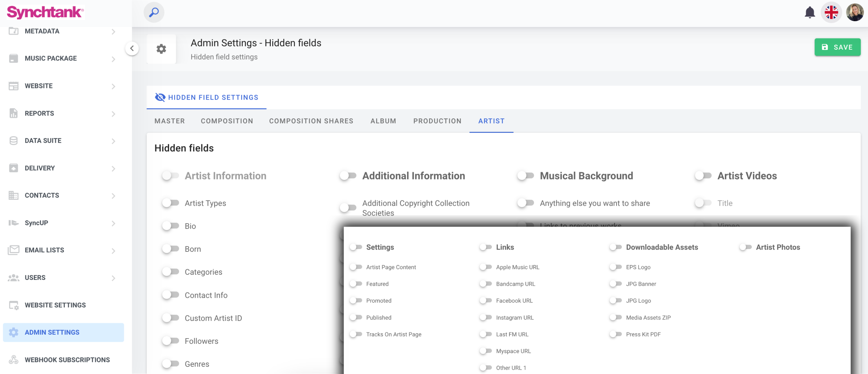This screenshot has width=868, height=374.
Task: Click the UK flag language icon
Action: coord(831,12)
